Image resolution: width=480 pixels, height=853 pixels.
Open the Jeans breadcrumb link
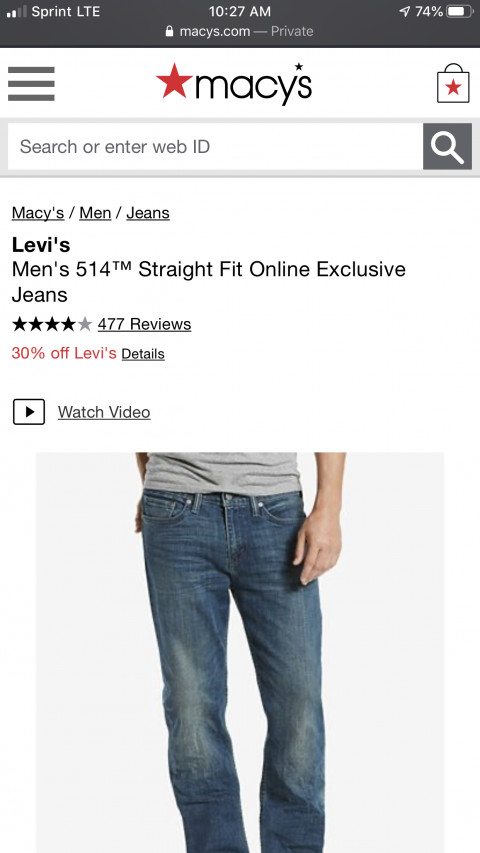(148, 213)
